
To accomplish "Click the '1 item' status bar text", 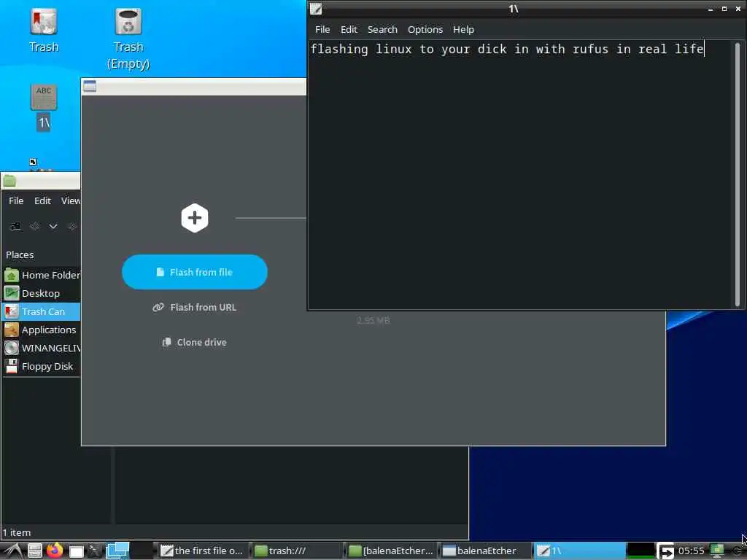I will [17, 532].
